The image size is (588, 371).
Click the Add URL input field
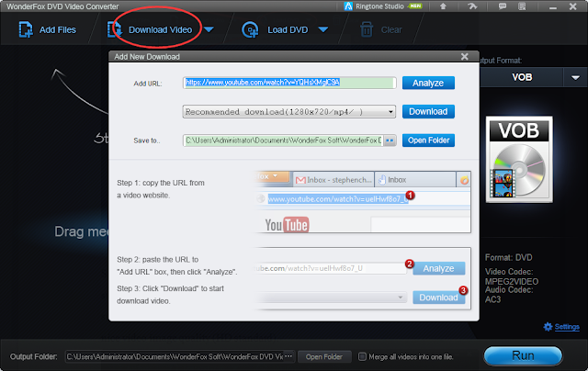[x=289, y=83]
